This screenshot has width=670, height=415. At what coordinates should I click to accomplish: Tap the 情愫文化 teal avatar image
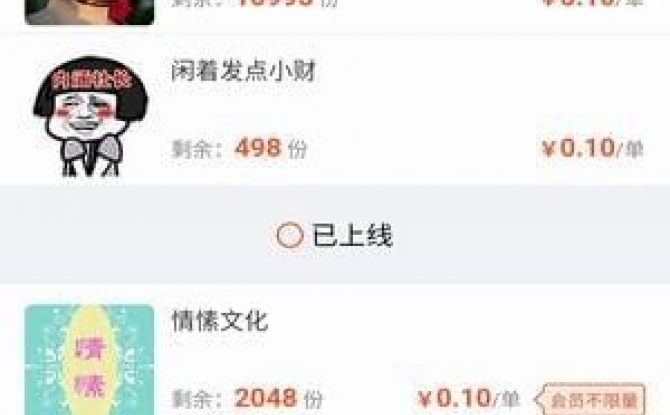click(89, 359)
